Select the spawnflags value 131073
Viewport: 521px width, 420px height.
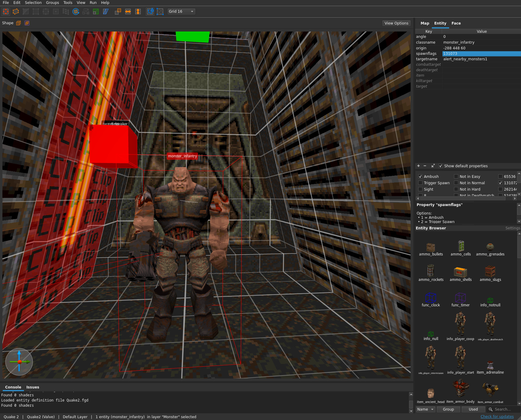481,54
